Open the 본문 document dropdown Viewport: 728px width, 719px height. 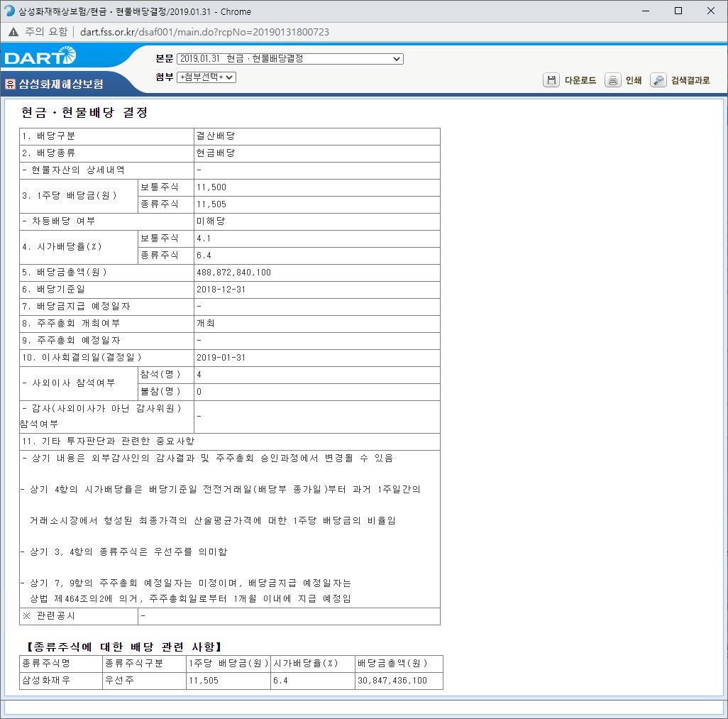tap(290, 59)
